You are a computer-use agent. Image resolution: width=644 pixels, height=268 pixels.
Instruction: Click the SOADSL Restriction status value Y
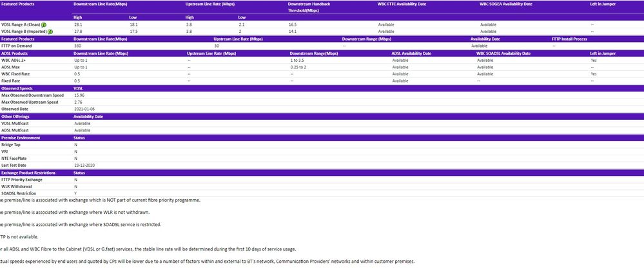pos(75,193)
